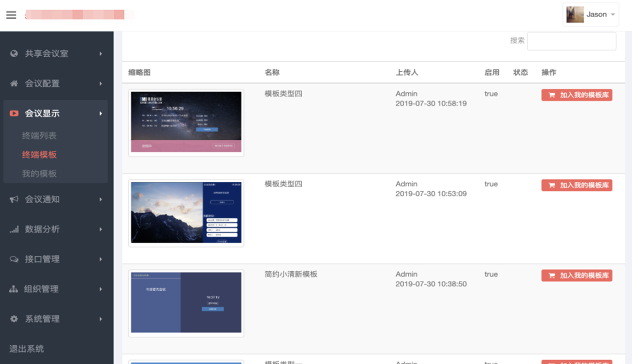Click 退出系统 to log out
Screen dimensions: 632x364
[x=27, y=349]
